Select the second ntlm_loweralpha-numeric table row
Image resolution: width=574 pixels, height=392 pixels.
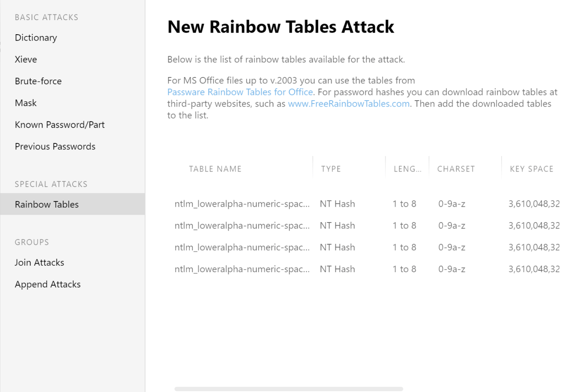click(x=242, y=226)
